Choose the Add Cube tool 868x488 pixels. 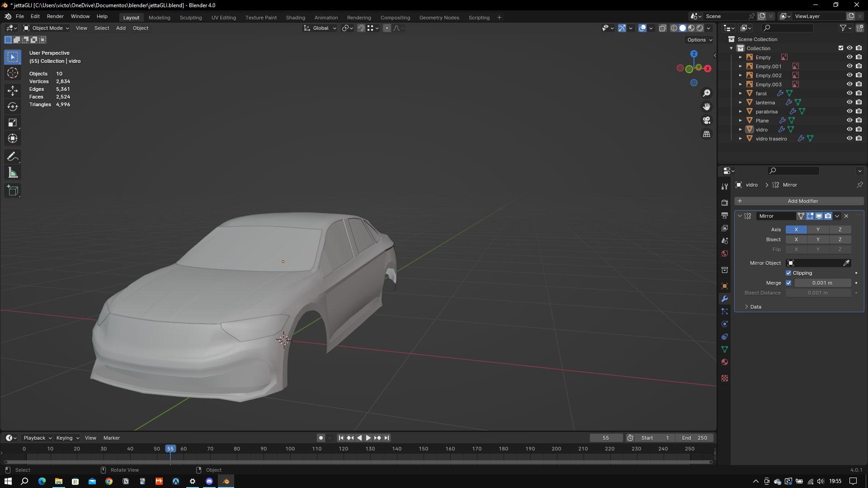pos(13,191)
